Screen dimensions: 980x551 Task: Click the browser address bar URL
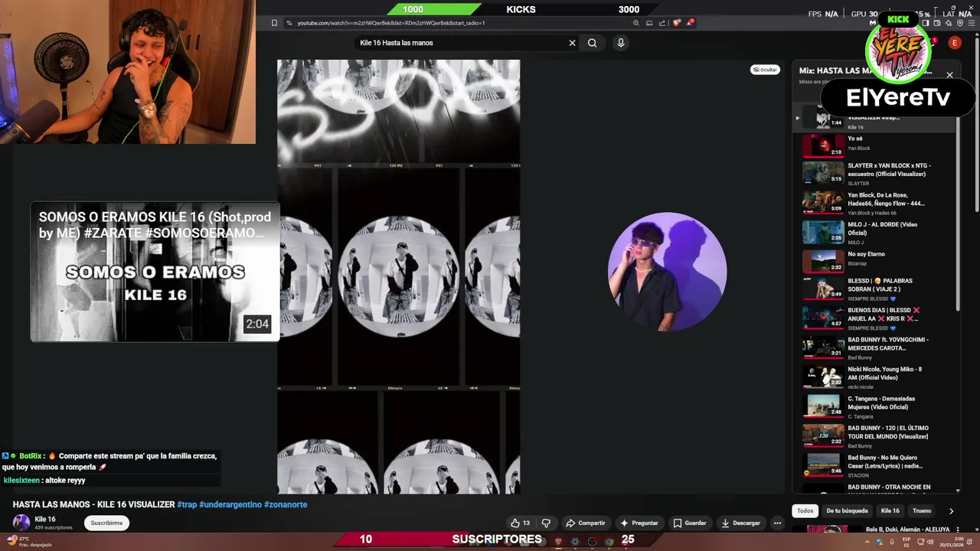(x=390, y=23)
